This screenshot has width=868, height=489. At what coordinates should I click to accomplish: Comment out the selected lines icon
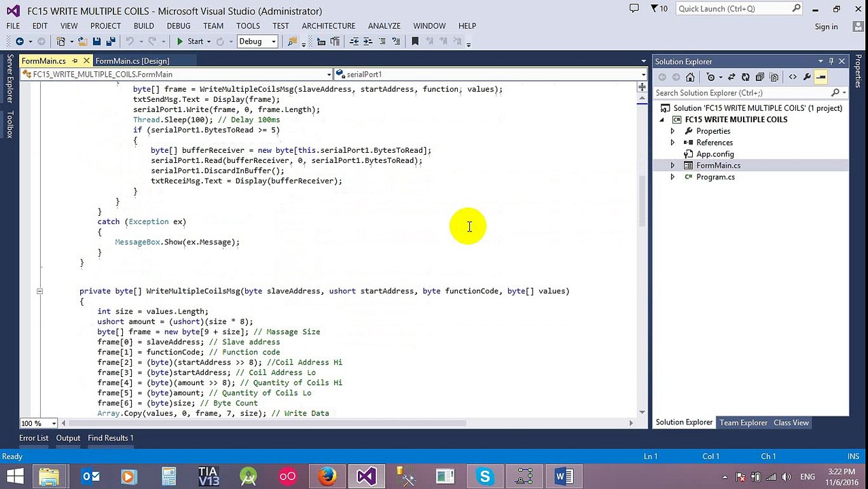pyautogui.click(x=382, y=41)
